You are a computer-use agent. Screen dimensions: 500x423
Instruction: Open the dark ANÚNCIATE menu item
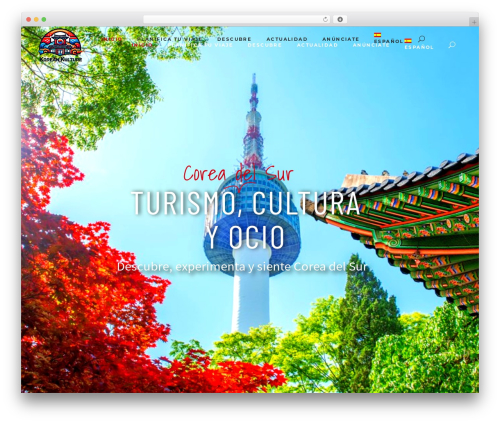point(341,39)
